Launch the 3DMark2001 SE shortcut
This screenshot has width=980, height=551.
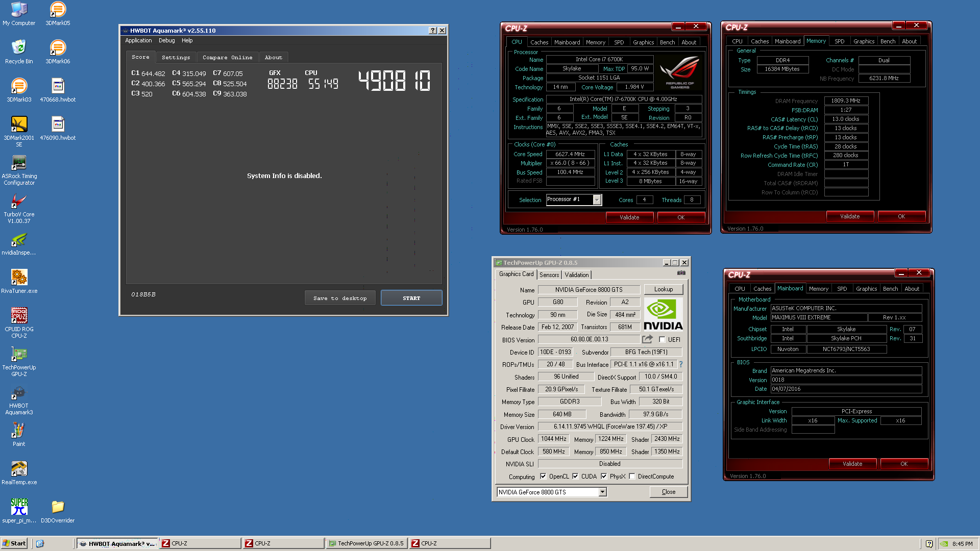click(x=19, y=132)
